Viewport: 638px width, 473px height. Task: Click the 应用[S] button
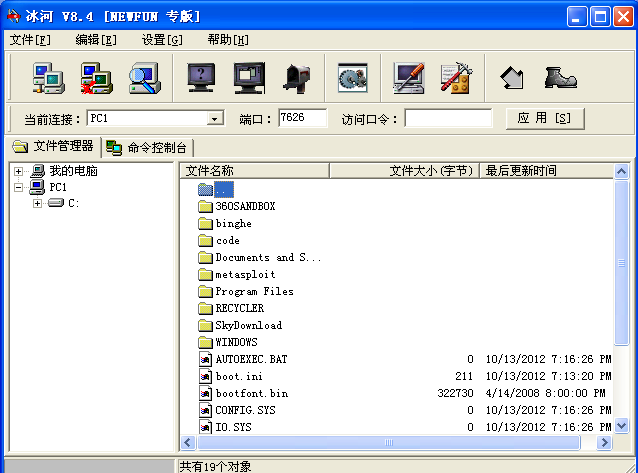click(544, 118)
